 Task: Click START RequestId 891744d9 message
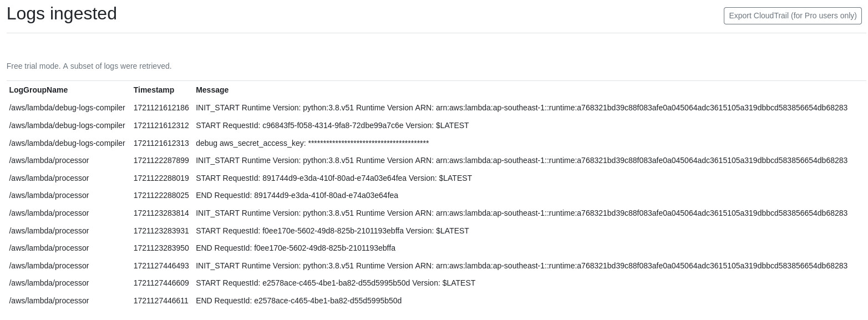[333, 178]
